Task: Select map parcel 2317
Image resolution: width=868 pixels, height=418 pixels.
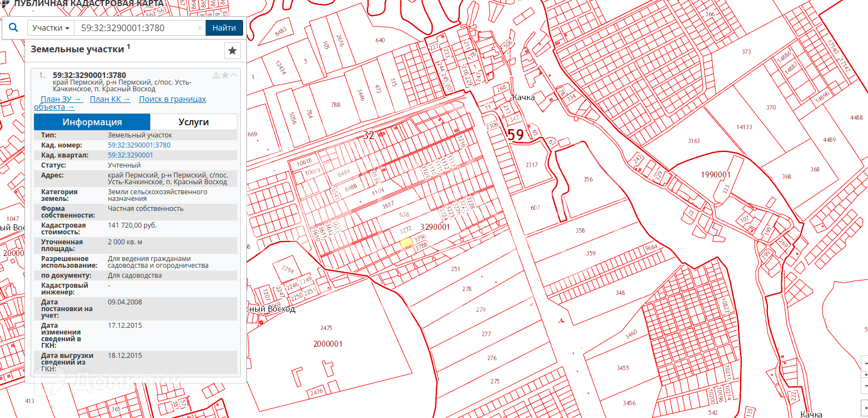Action: pos(532,165)
